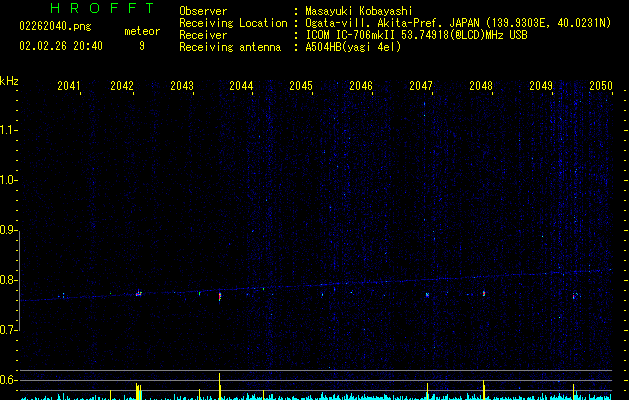
Task: Click the strong meteor echo between 2043 and 2044
Action: [x=220, y=296]
